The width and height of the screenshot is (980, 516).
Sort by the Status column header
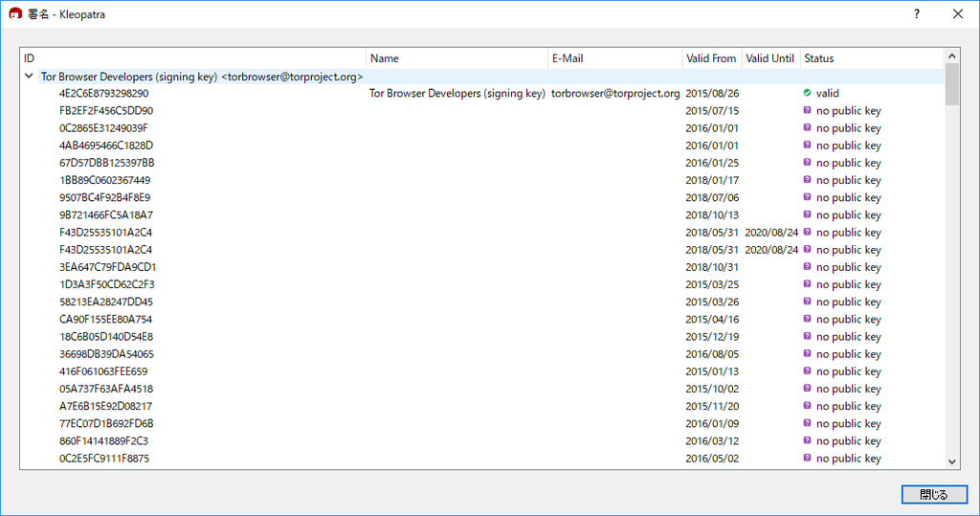(x=872, y=58)
